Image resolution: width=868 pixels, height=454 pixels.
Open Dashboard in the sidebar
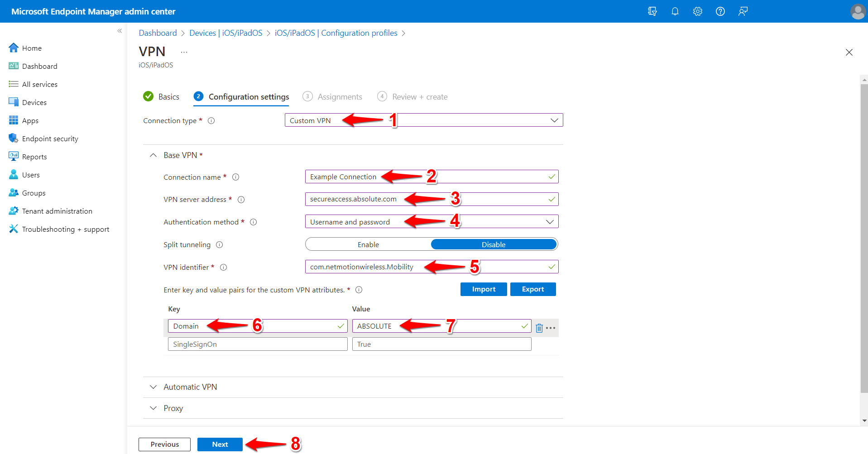pos(39,66)
